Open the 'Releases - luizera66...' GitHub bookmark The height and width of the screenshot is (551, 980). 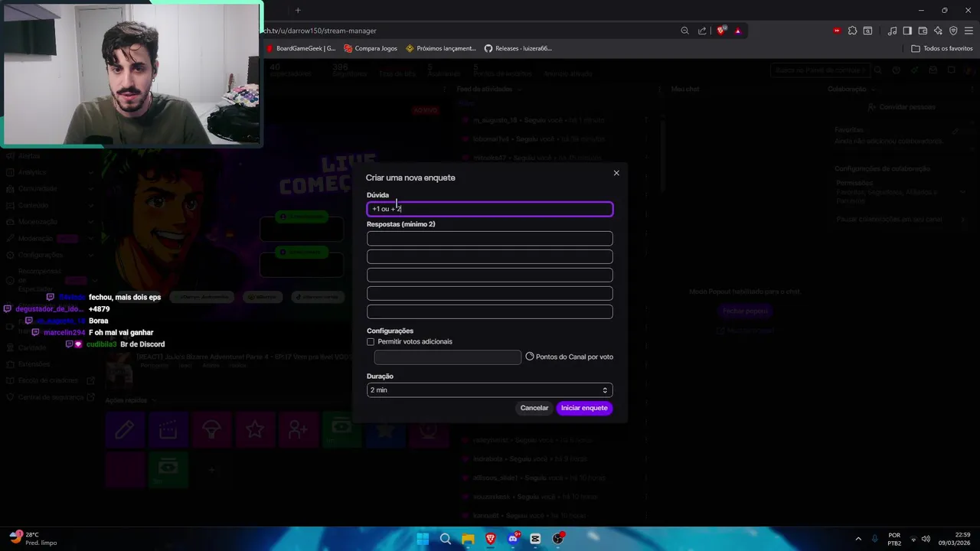tap(518, 48)
